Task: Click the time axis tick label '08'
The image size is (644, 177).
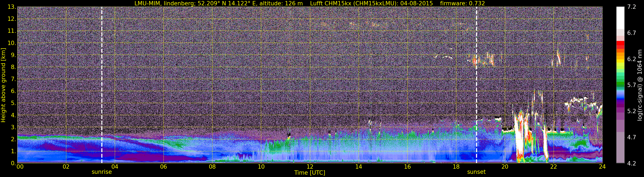Action: tap(212, 167)
